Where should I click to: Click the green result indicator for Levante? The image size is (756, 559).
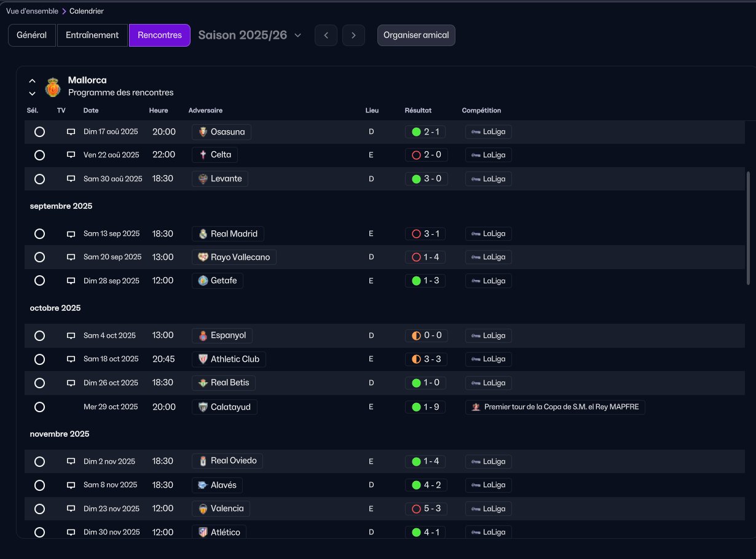click(416, 179)
